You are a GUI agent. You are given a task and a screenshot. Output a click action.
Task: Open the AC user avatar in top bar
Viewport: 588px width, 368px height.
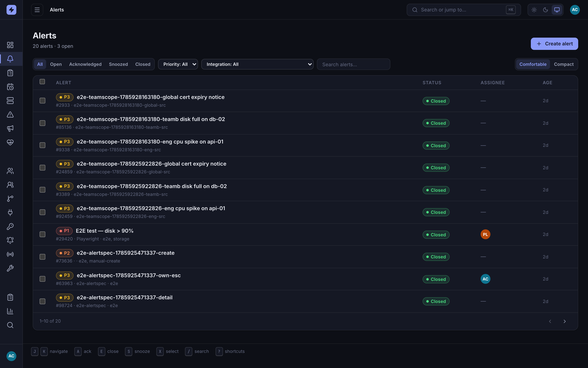(575, 10)
